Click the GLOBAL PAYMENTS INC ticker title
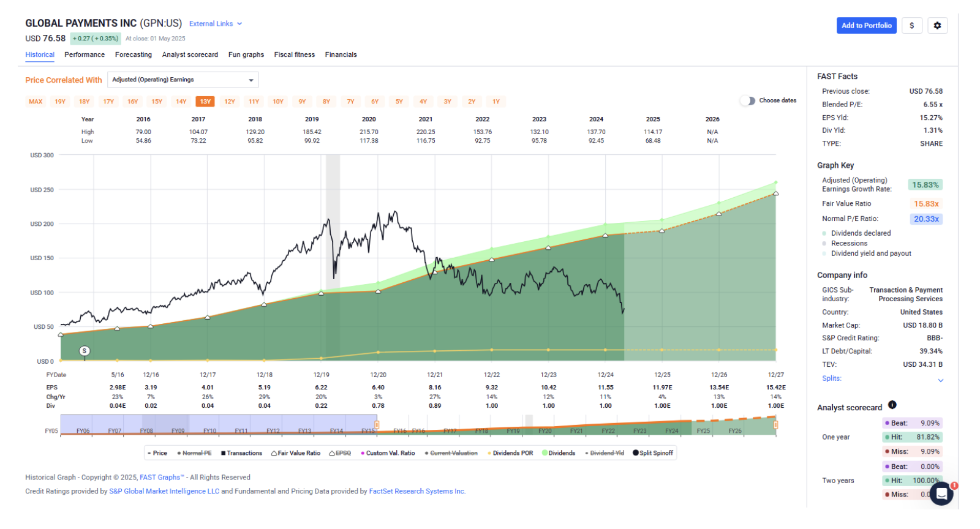This screenshot has height=529, width=980. click(104, 23)
